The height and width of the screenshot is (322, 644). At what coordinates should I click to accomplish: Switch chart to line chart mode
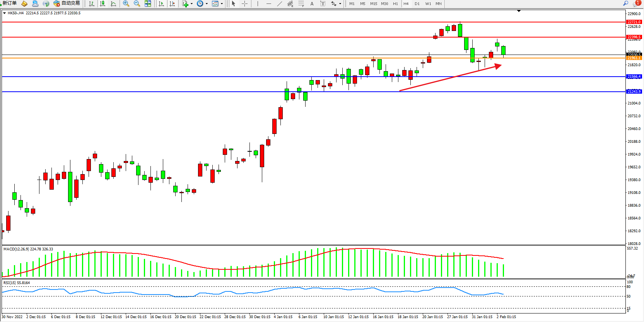(x=113, y=4)
